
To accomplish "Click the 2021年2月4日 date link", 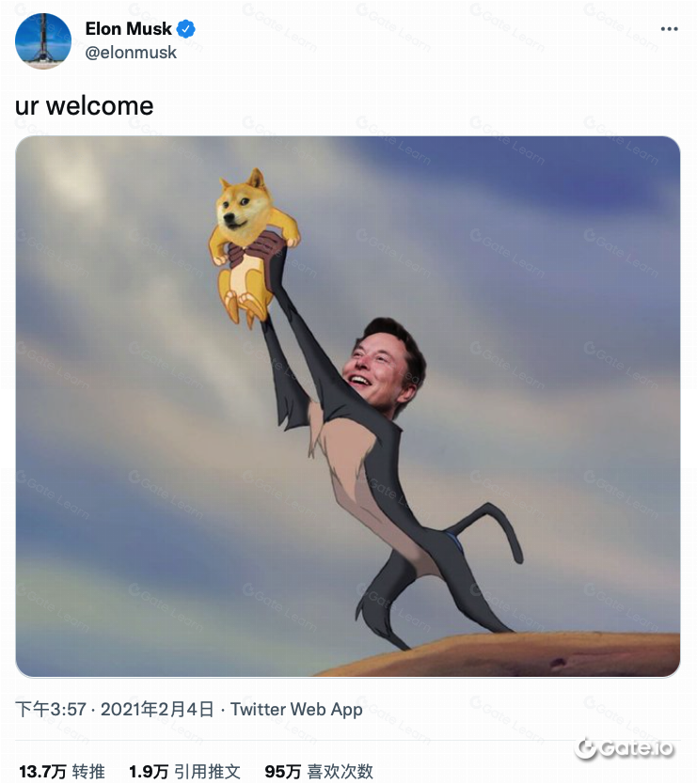I will pos(157,709).
